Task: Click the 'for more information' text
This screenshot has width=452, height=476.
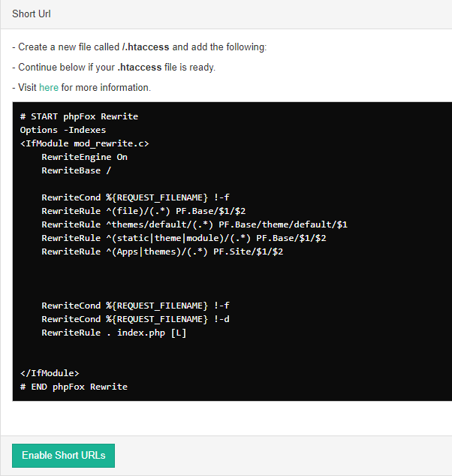Action: [106, 88]
